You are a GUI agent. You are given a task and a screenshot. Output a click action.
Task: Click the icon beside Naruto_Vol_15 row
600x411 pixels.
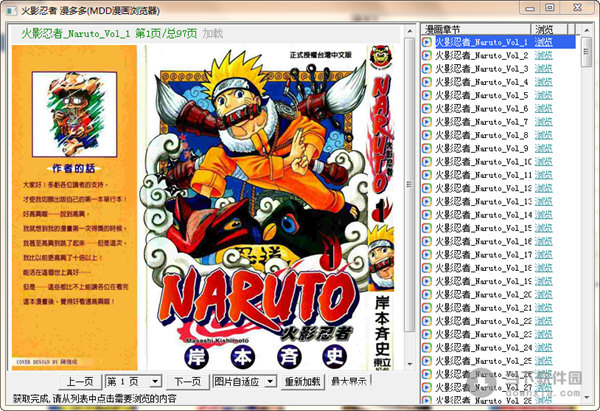(427, 228)
